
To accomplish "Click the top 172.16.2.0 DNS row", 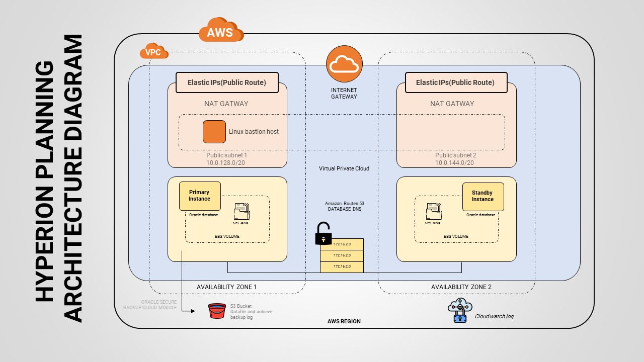I will pos(342,244).
